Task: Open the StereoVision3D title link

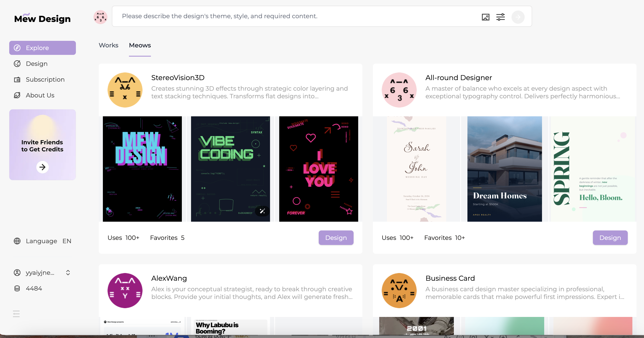Action: pyautogui.click(x=178, y=77)
